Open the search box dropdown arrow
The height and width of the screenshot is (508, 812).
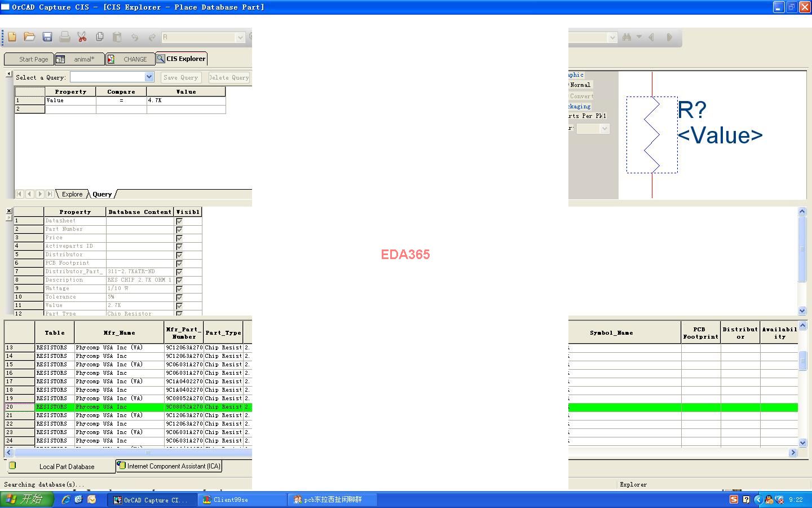click(x=612, y=37)
